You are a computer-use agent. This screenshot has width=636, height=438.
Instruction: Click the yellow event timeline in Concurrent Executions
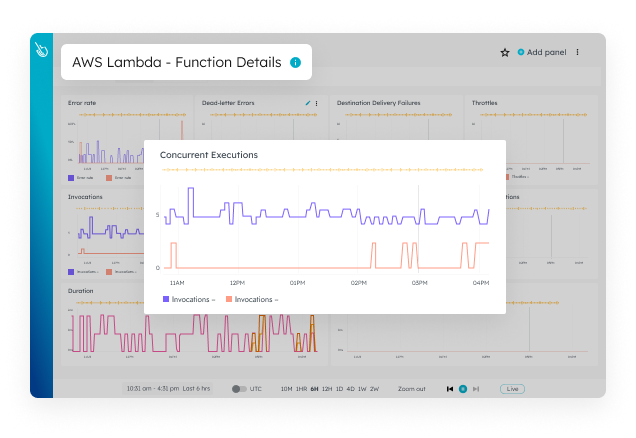click(322, 170)
